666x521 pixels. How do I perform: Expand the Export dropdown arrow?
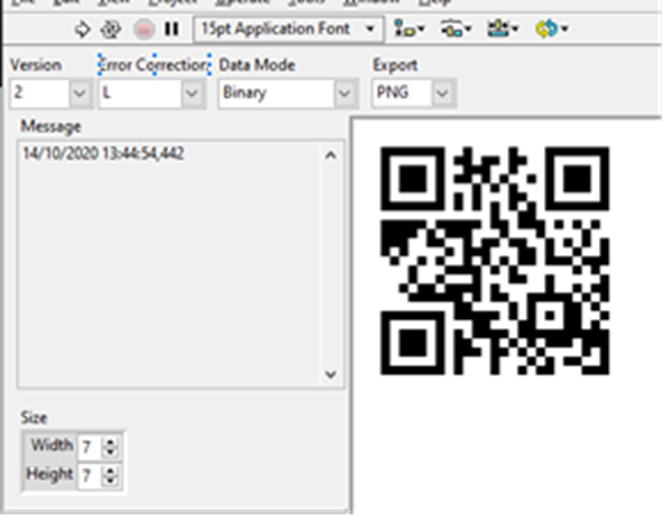(x=443, y=93)
